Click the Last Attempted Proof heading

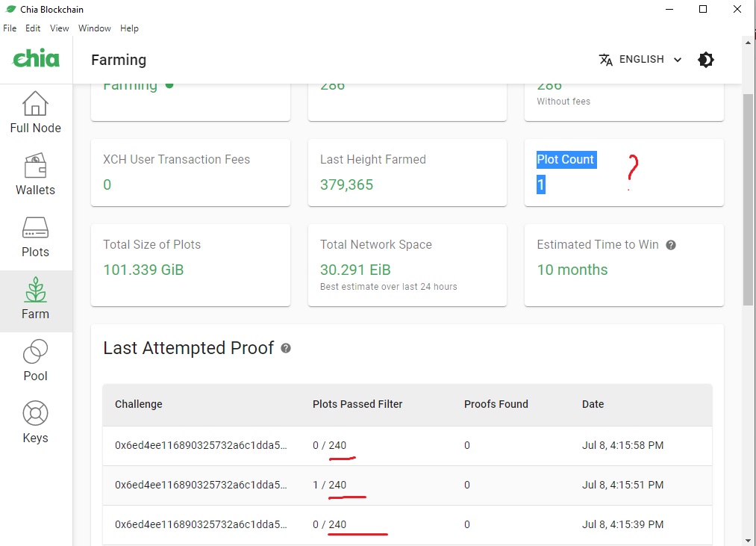click(x=189, y=348)
